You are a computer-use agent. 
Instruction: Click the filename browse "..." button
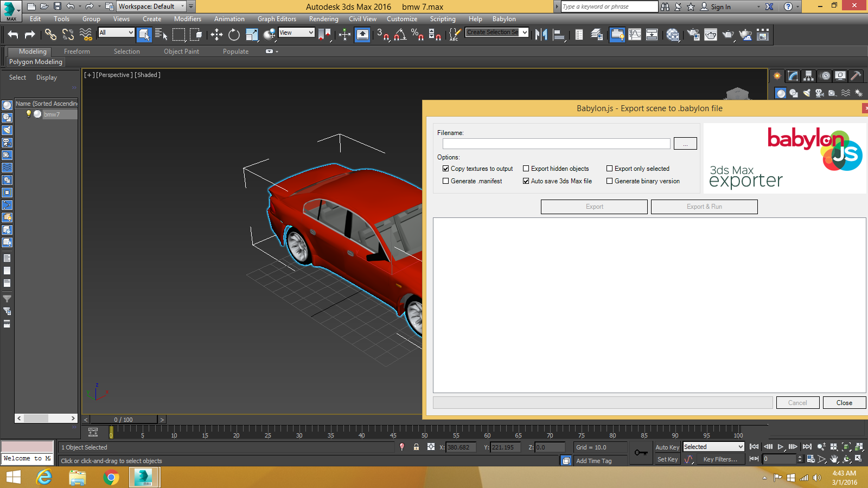coord(685,144)
